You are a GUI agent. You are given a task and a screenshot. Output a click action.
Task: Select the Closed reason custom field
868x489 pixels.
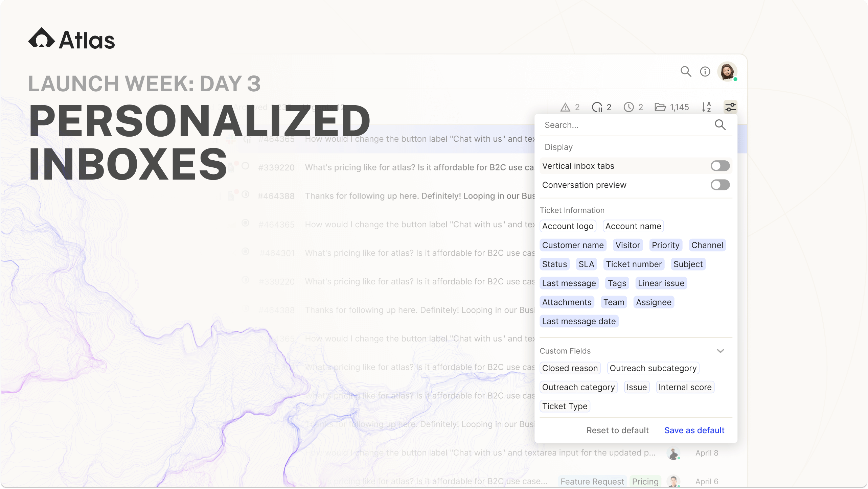click(570, 368)
